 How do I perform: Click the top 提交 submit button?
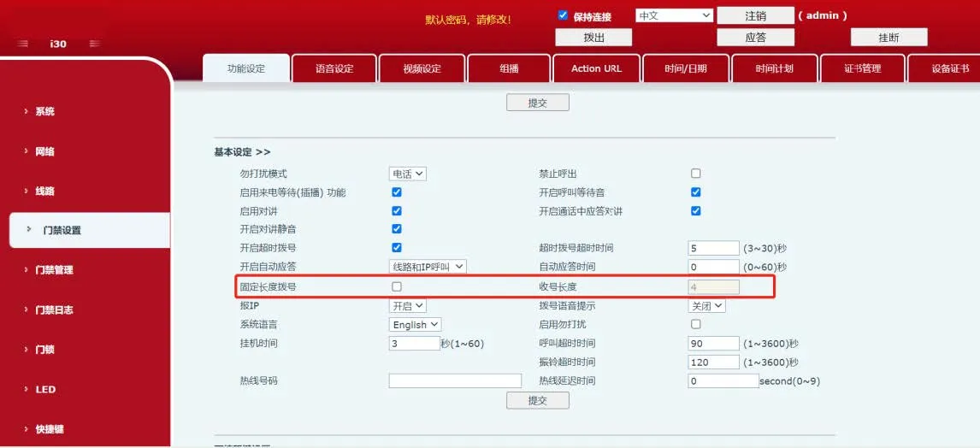[x=537, y=103]
